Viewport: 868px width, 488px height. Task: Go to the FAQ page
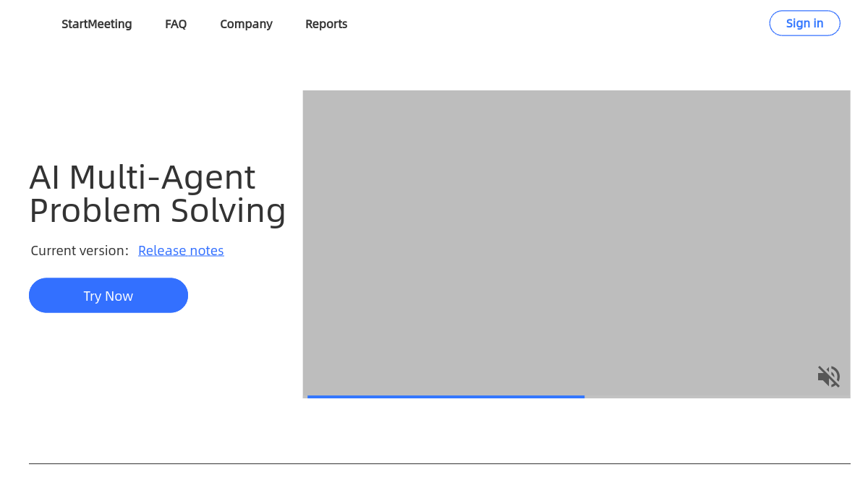pyautogui.click(x=176, y=24)
